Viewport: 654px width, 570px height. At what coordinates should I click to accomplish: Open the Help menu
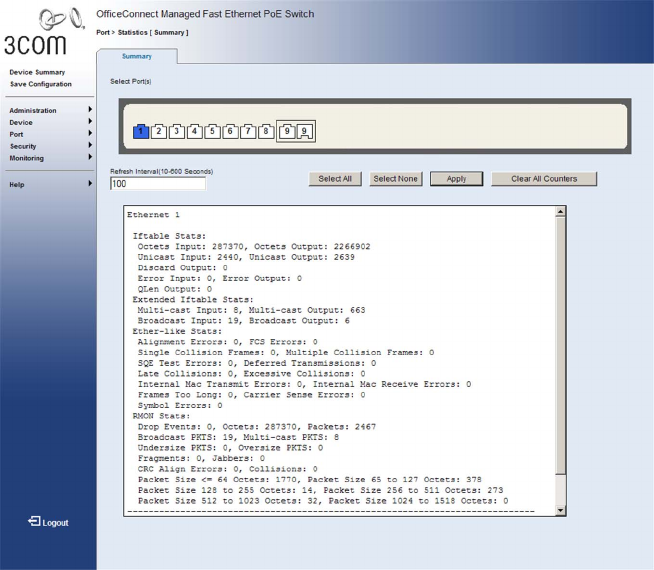(x=17, y=185)
